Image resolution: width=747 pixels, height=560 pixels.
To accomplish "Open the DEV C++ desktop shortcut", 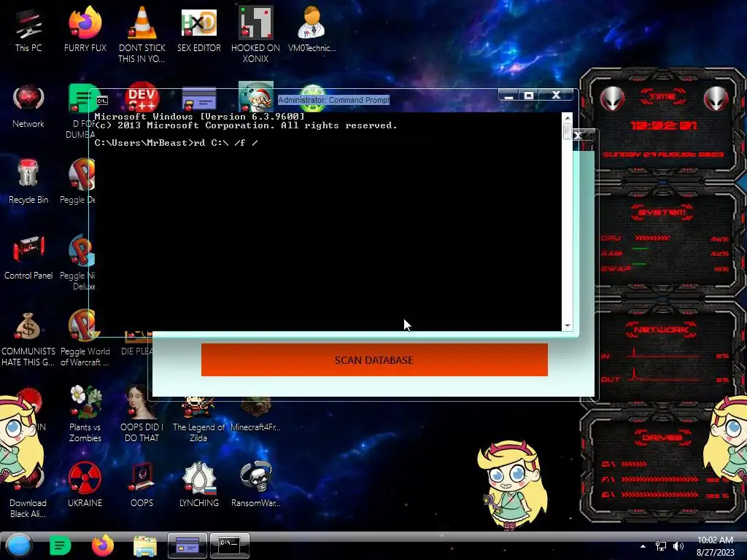I will pos(142,98).
